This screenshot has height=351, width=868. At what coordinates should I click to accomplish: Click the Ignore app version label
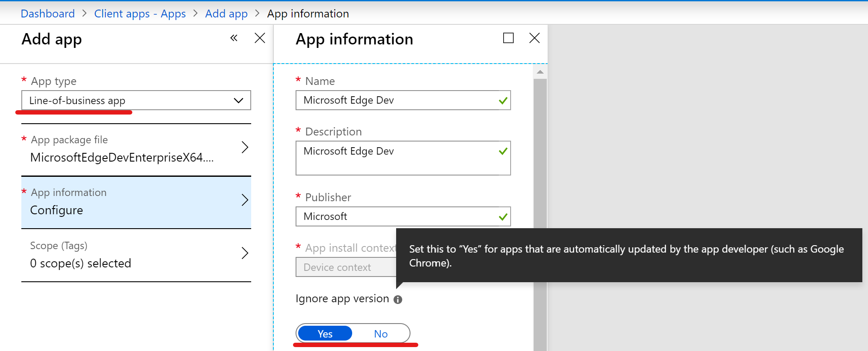pos(342,299)
